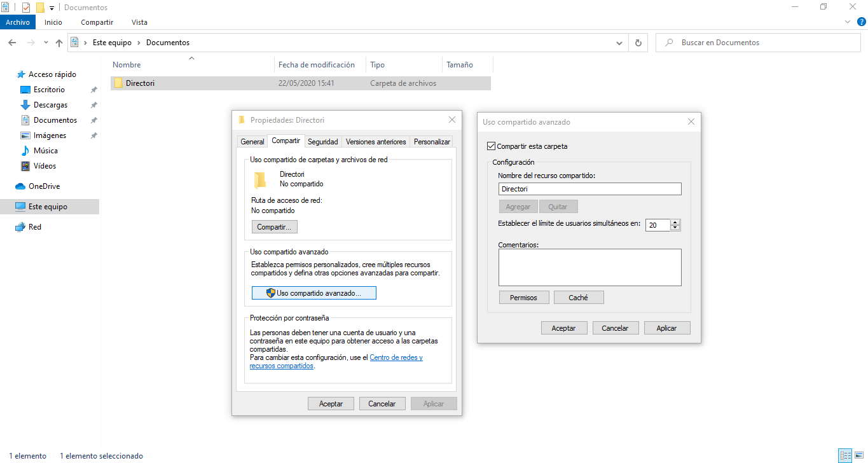
Task: Refresh the Documentos folder view
Action: point(638,43)
